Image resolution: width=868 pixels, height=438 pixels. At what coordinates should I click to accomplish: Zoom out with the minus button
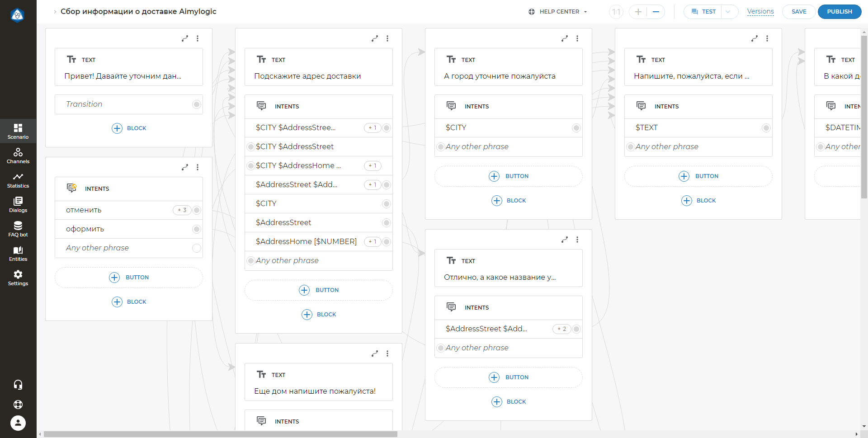tap(656, 12)
